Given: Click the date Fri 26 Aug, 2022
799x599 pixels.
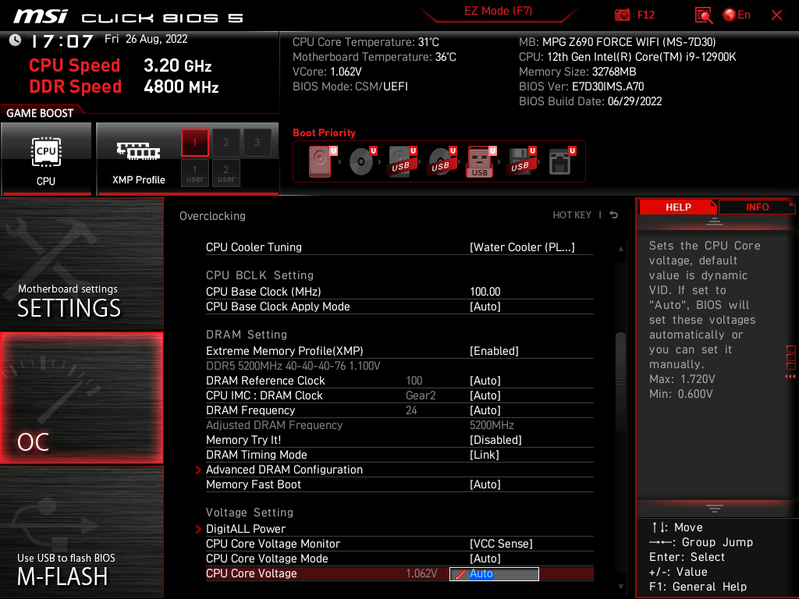Looking at the screenshot, I should [x=146, y=39].
